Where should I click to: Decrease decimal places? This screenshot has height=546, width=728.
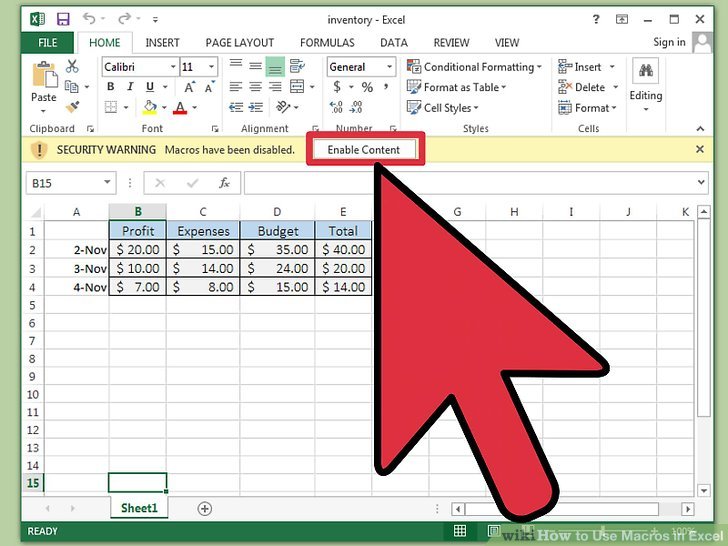tap(357, 107)
